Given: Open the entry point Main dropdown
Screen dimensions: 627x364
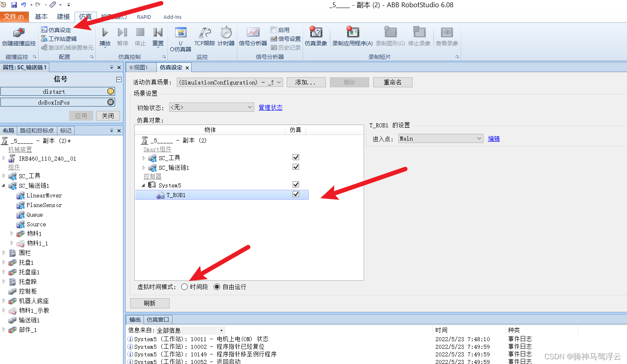Looking at the screenshot, I should 441,139.
